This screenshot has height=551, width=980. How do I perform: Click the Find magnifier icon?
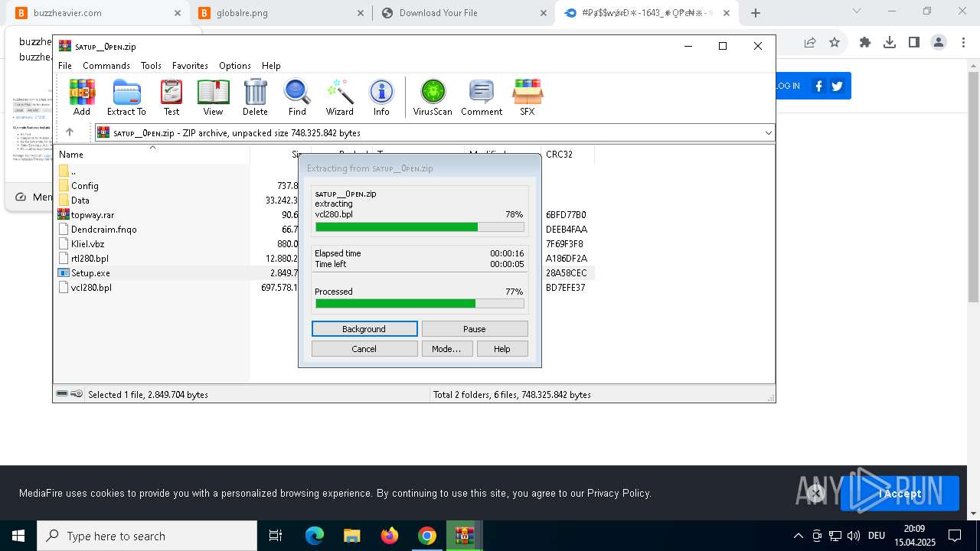tap(297, 97)
